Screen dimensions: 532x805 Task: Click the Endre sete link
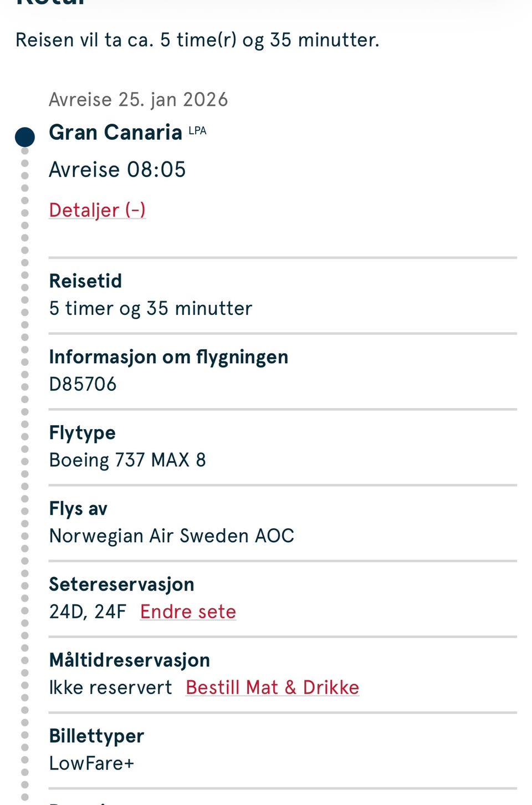(188, 612)
